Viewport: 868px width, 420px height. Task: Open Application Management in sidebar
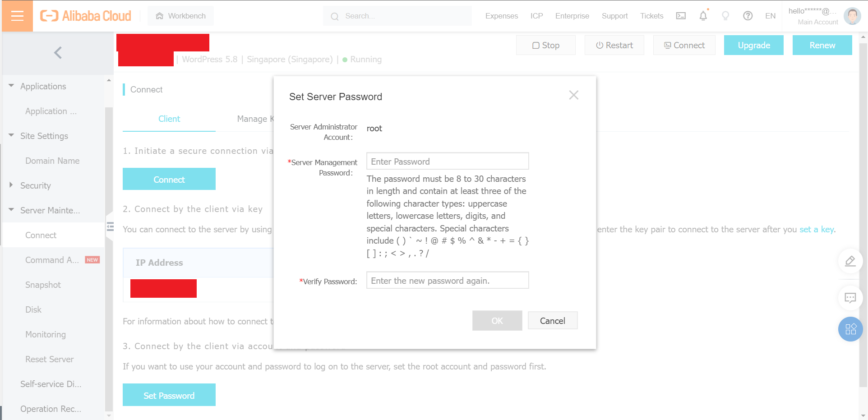click(x=51, y=111)
